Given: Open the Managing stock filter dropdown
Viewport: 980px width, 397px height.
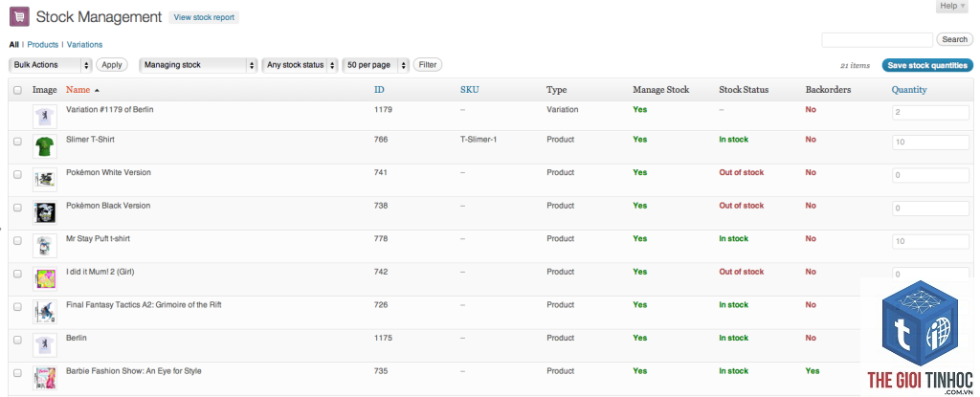Looking at the screenshot, I should pos(199,65).
